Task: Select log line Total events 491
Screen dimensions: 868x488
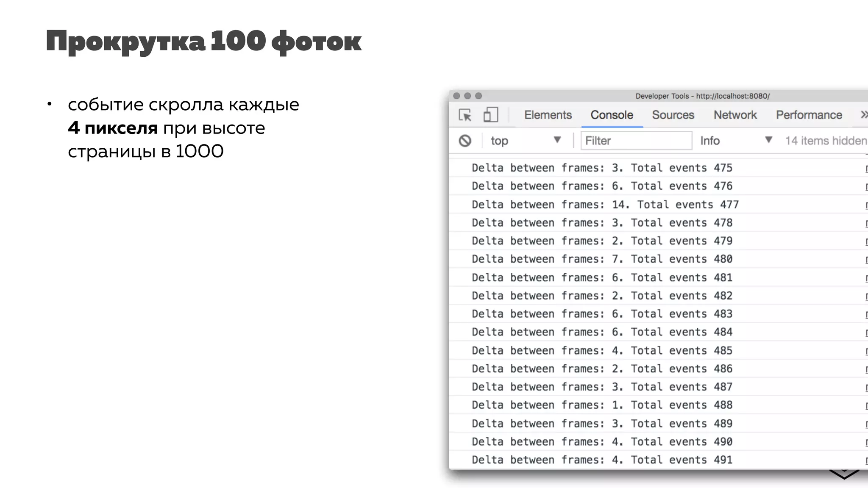Action: tap(658, 460)
